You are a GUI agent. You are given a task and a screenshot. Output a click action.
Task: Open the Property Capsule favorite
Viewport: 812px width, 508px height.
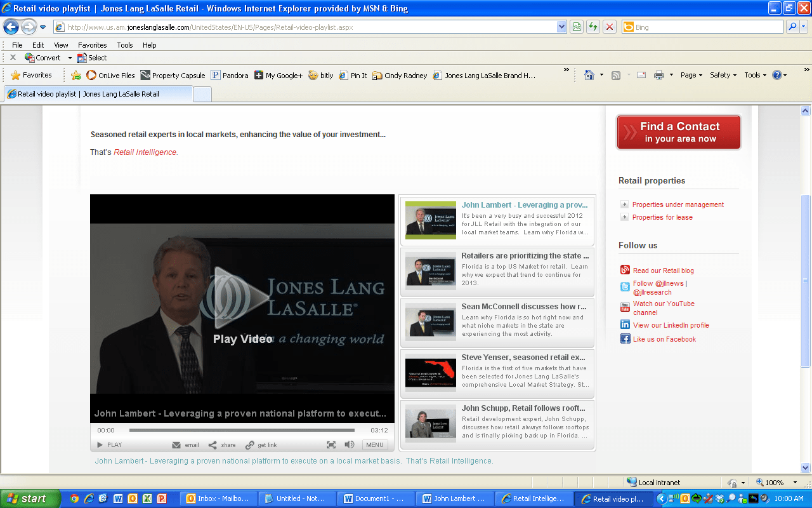(x=173, y=75)
